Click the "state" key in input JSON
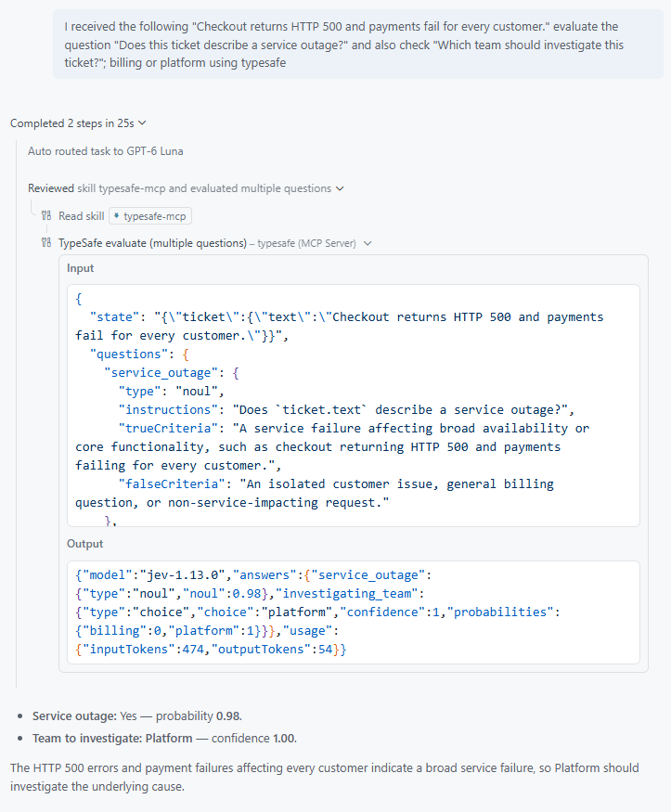Image resolution: width=671 pixels, height=812 pixels. (114, 317)
